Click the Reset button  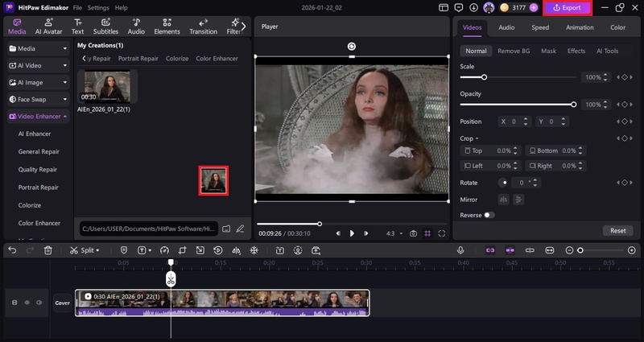click(x=617, y=230)
